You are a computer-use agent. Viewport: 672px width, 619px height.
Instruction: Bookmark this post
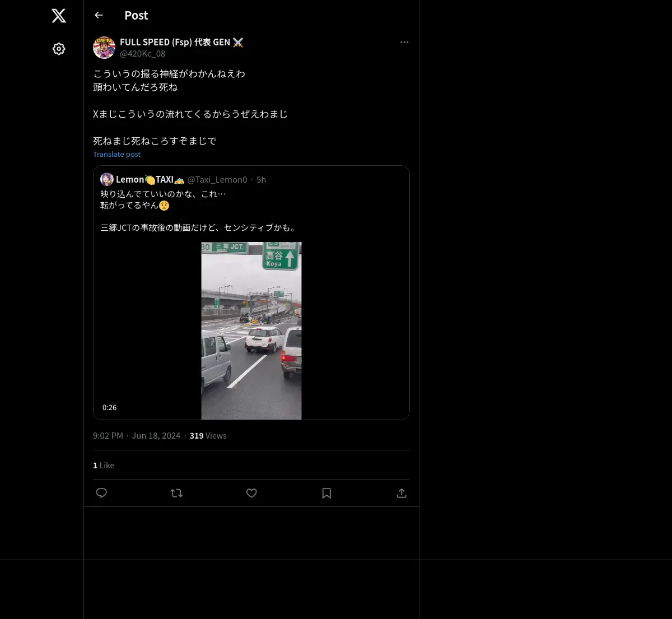(x=326, y=493)
